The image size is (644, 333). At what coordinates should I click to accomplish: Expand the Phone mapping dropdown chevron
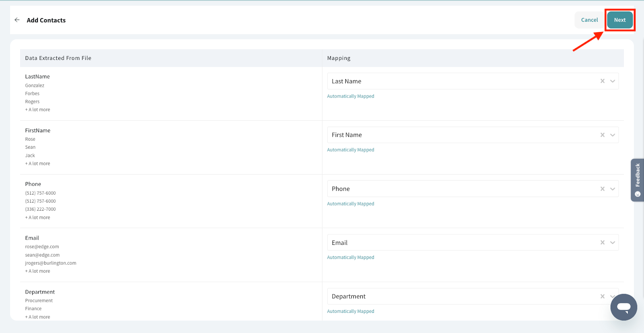coord(613,189)
